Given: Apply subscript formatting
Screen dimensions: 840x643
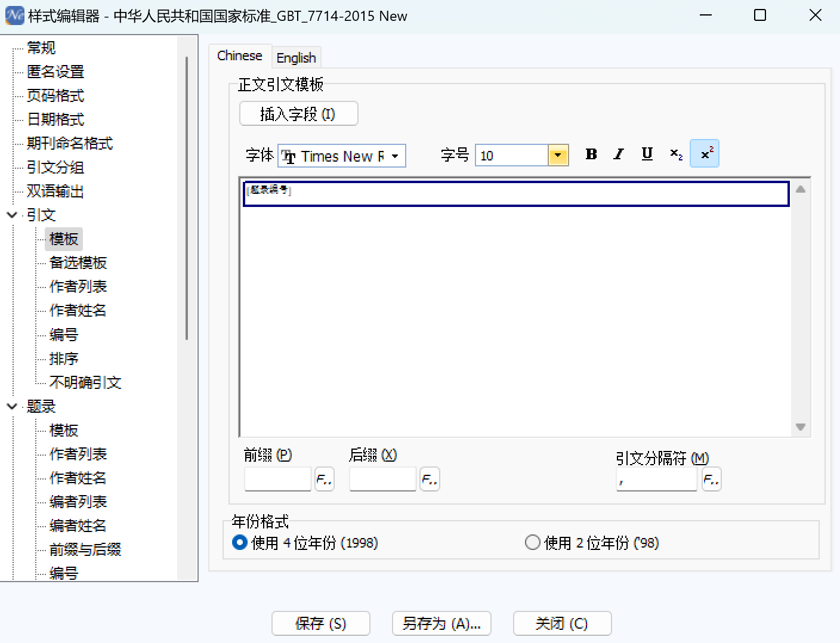Looking at the screenshot, I should coord(675,154).
